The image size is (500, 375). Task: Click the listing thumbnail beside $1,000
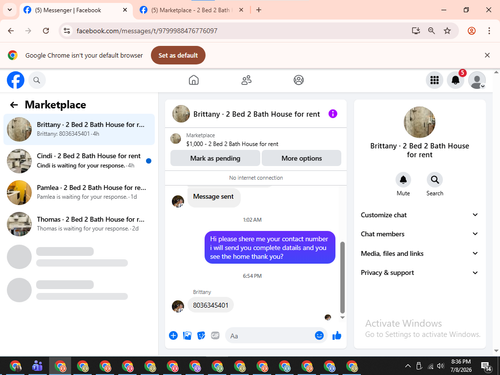(x=176, y=138)
